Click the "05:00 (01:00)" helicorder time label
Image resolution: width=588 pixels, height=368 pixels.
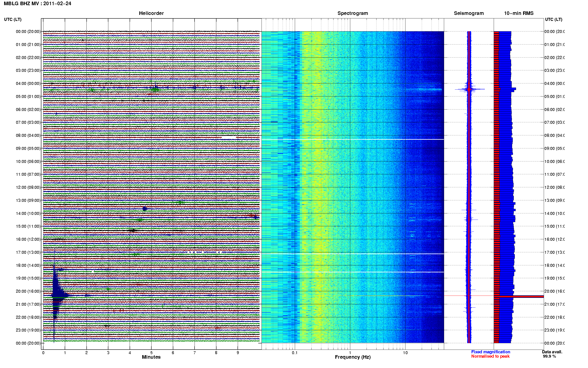click(28, 97)
